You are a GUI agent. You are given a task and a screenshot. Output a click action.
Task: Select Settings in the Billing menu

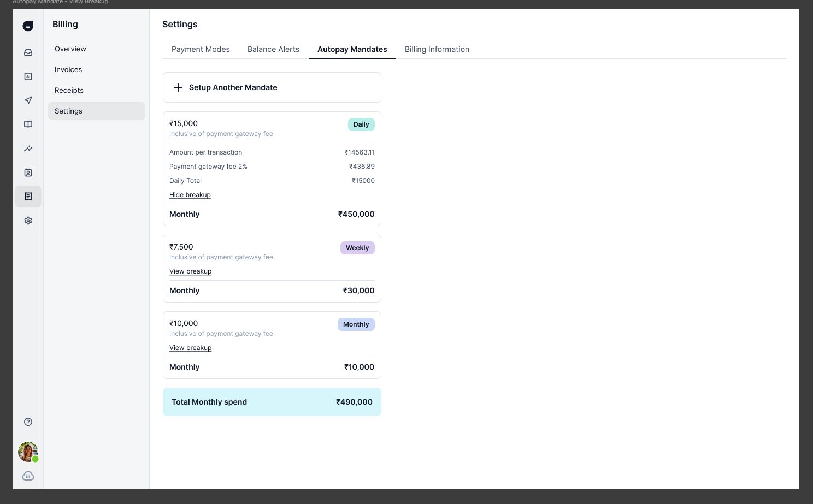[x=97, y=111]
